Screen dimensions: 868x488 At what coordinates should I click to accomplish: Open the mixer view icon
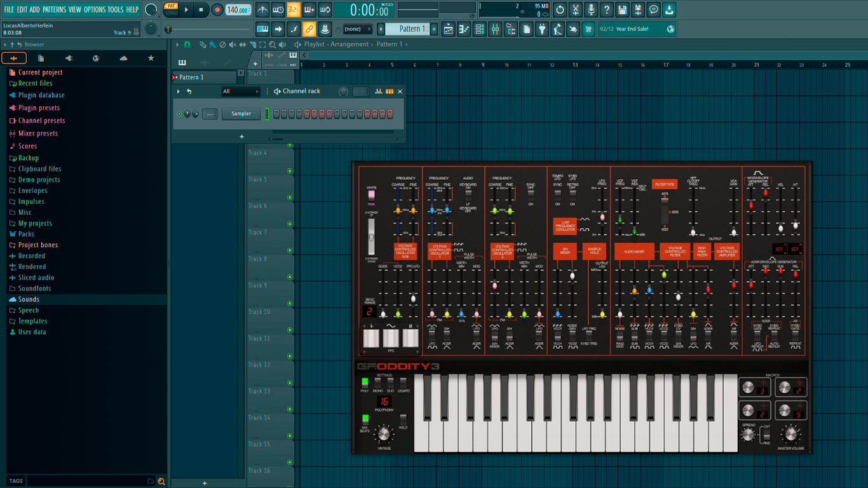click(495, 29)
